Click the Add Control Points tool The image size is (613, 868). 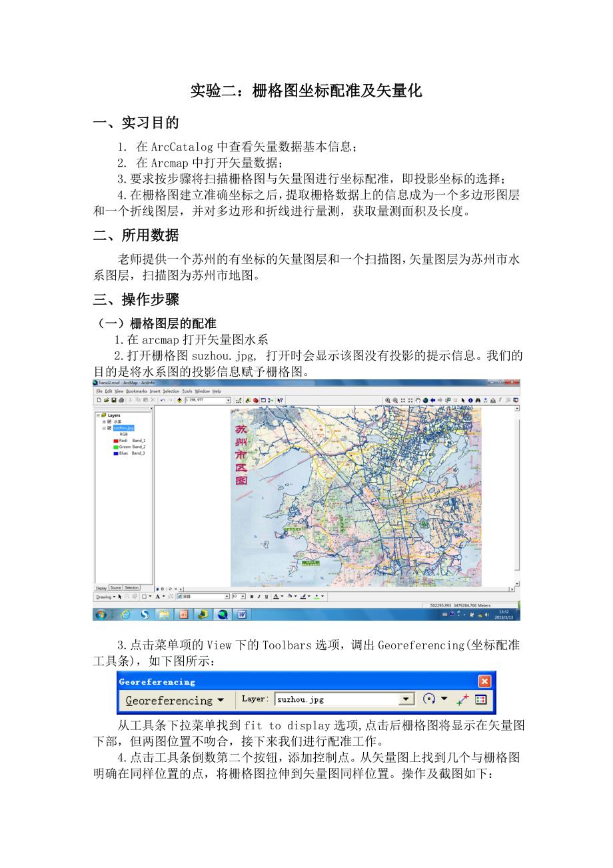(x=462, y=699)
